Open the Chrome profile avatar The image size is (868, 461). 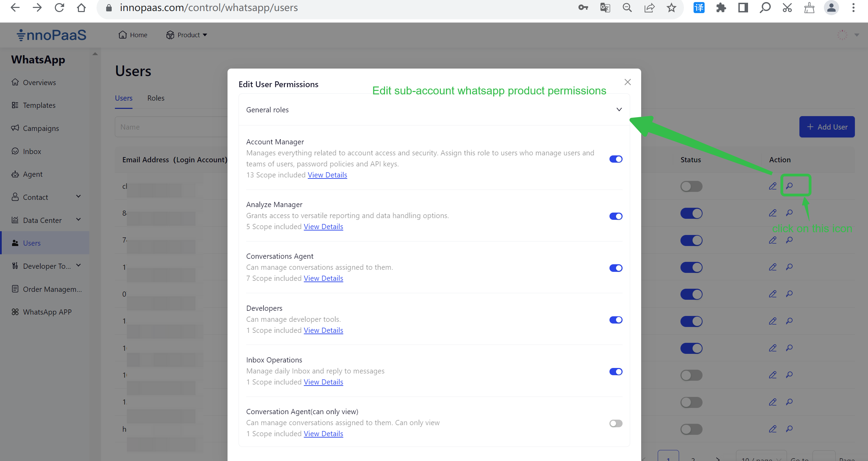click(x=831, y=8)
